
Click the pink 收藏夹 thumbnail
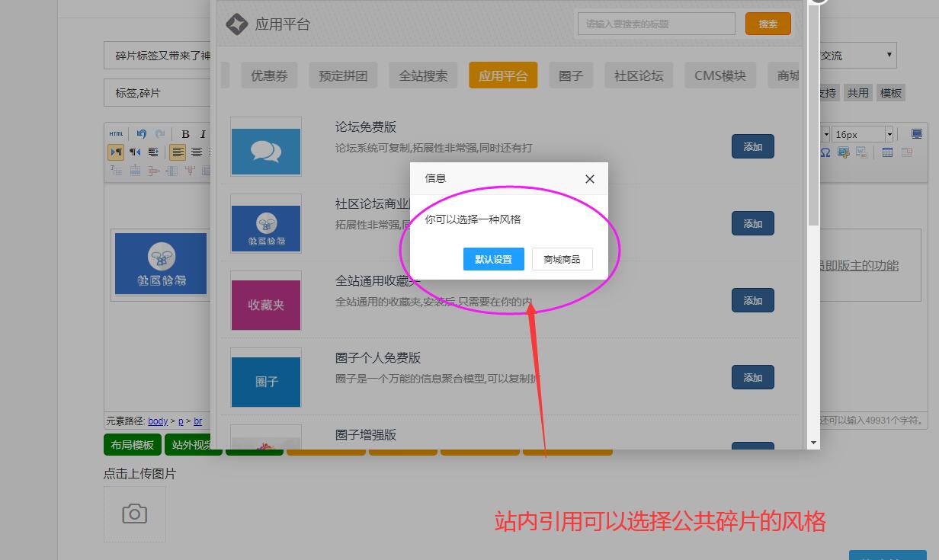[x=266, y=305]
